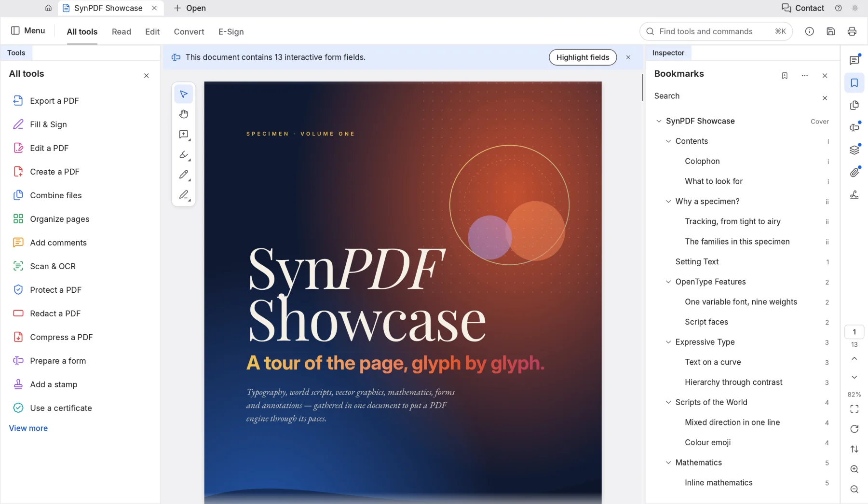
Task: Zoom in with magnifier plus
Action: pyautogui.click(x=854, y=469)
